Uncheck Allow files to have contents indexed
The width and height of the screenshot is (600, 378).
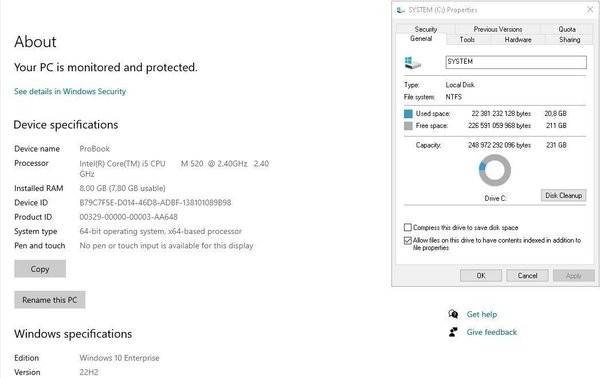click(408, 240)
